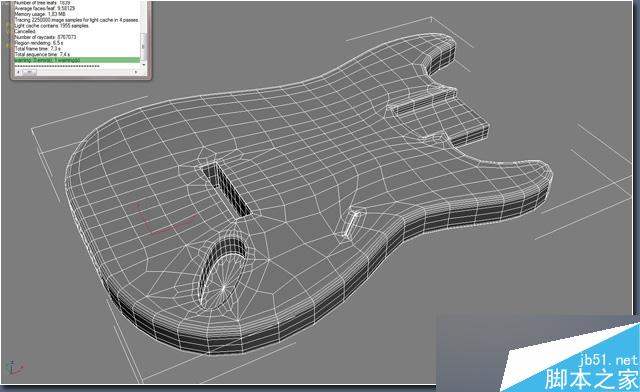The height and width of the screenshot is (392, 640).
Task: Click the viewport axis gizmo icon
Action: 15,367
